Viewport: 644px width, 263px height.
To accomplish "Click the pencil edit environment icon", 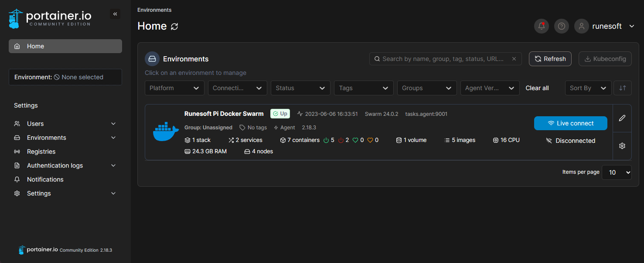I will coord(622,118).
